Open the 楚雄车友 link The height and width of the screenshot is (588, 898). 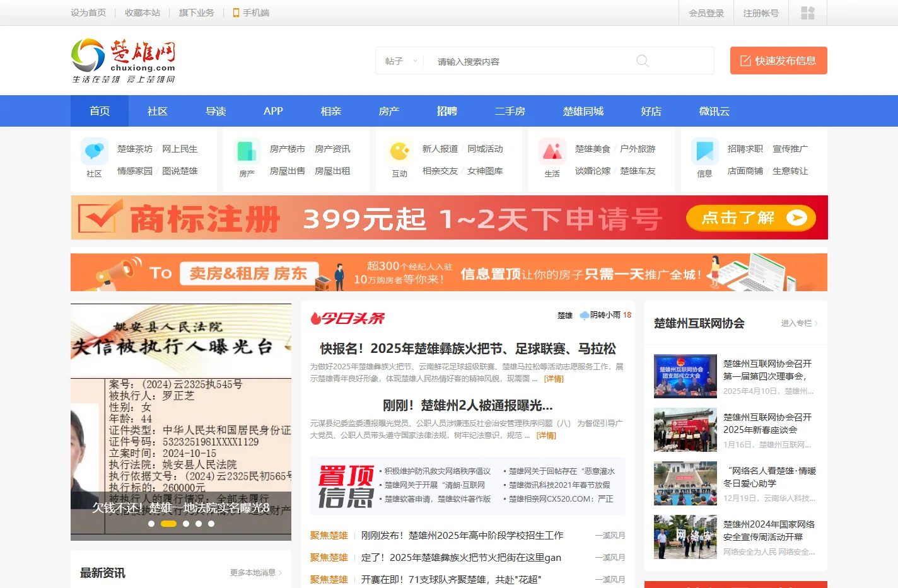[638, 171]
